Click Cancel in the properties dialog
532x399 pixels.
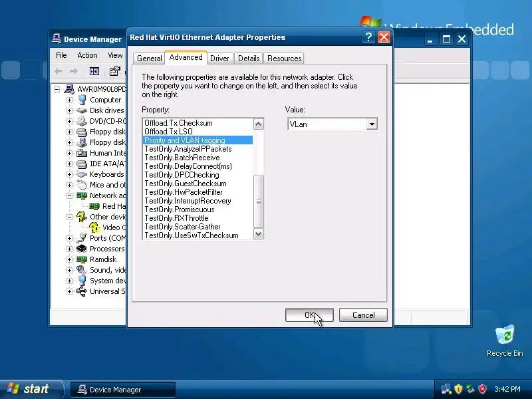point(363,315)
